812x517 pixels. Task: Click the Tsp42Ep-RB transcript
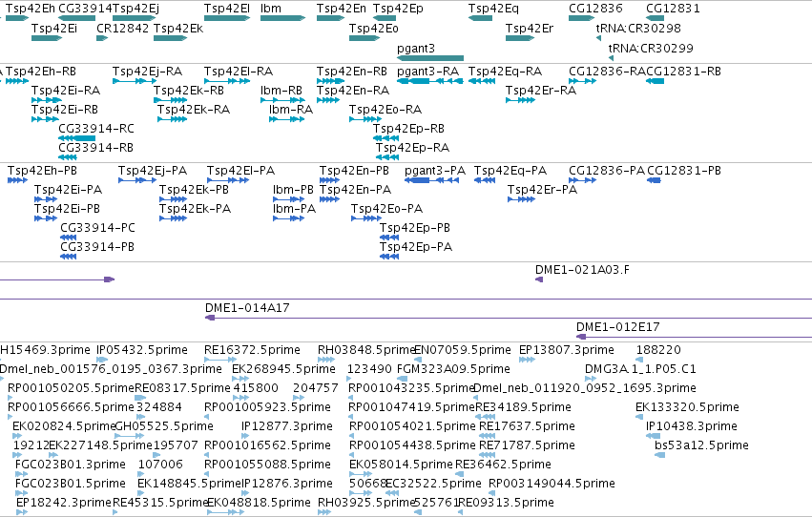[x=385, y=138]
